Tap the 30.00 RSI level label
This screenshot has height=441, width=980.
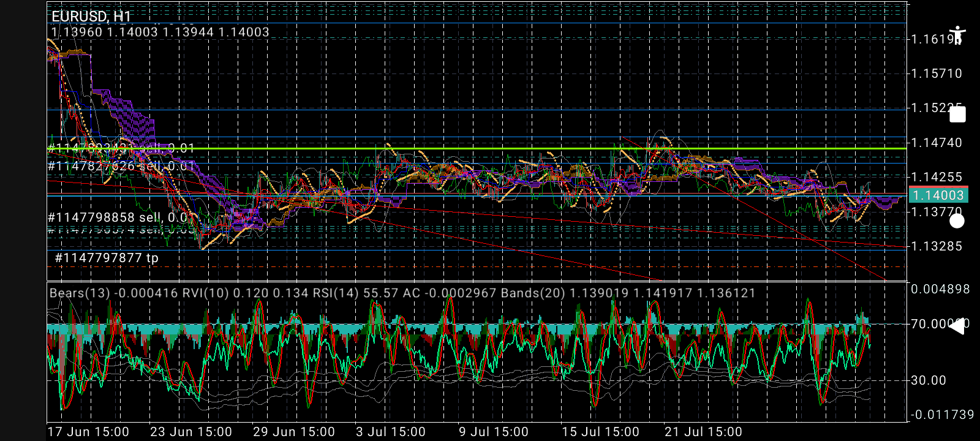point(929,380)
